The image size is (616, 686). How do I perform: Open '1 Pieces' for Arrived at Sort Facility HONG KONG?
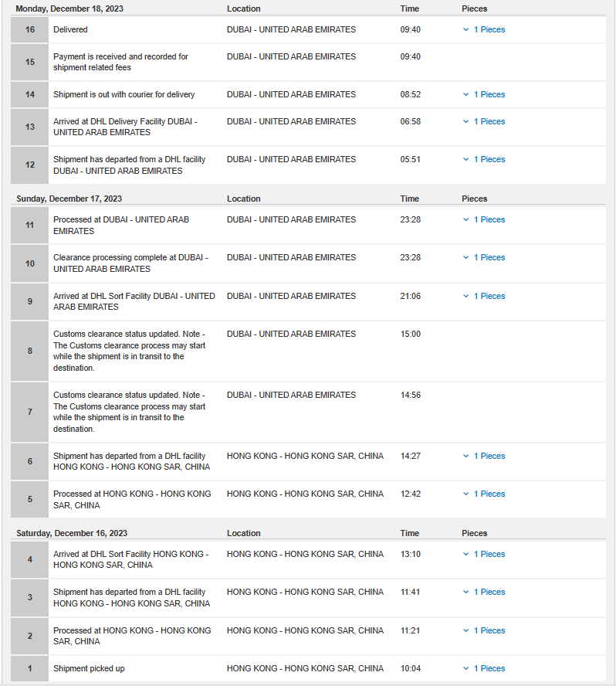(x=489, y=555)
